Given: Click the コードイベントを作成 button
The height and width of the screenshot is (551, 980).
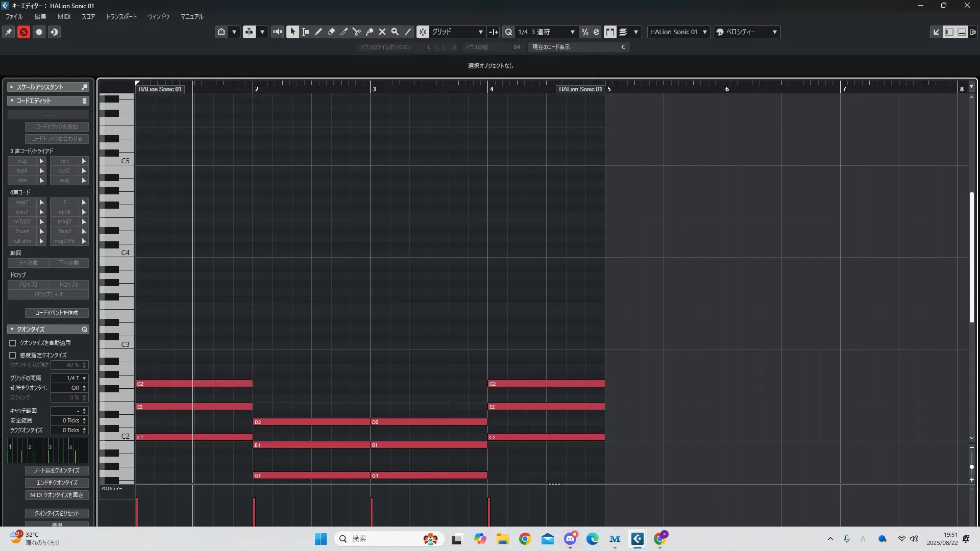Looking at the screenshot, I should [x=57, y=313].
